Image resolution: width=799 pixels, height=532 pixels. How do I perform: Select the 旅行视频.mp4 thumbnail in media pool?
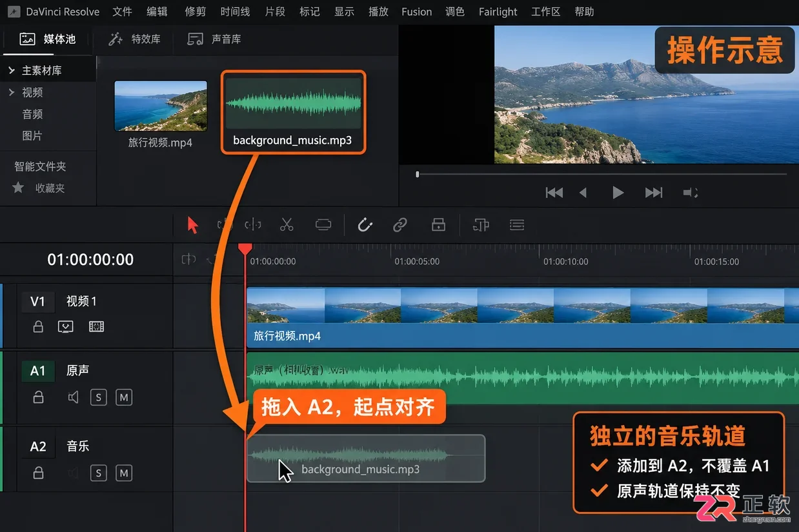point(161,106)
